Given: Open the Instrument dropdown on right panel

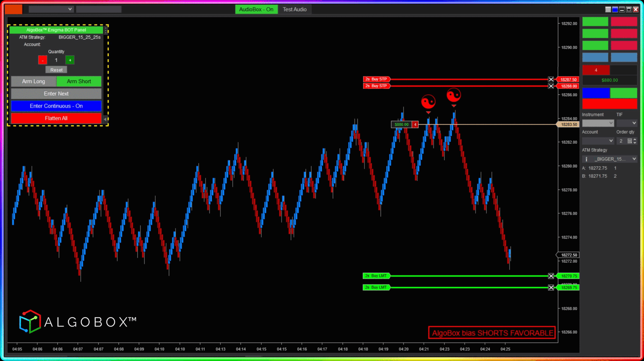Looking at the screenshot, I should 598,123.
